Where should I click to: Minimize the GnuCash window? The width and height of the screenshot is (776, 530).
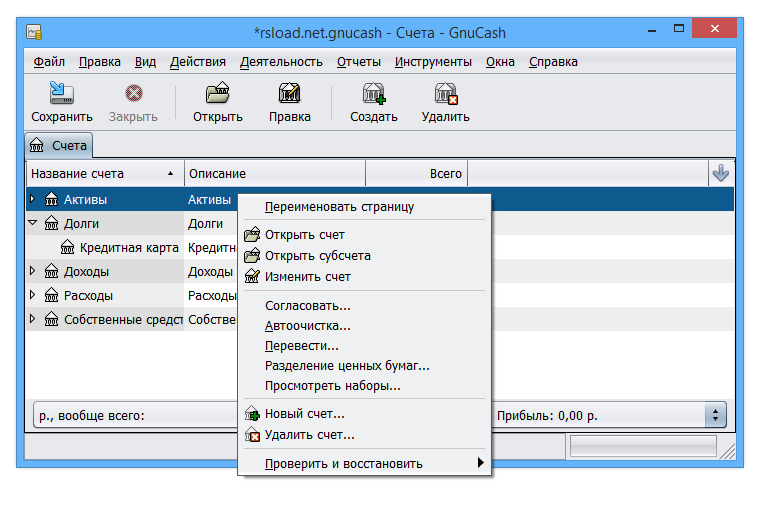(652, 31)
